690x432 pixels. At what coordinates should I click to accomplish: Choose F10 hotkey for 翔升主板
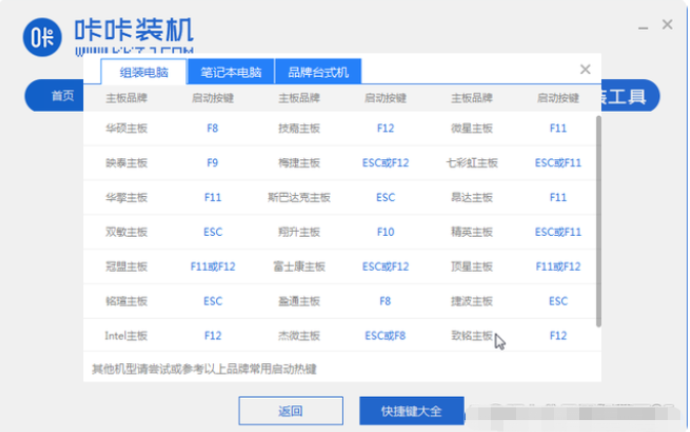click(386, 232)
